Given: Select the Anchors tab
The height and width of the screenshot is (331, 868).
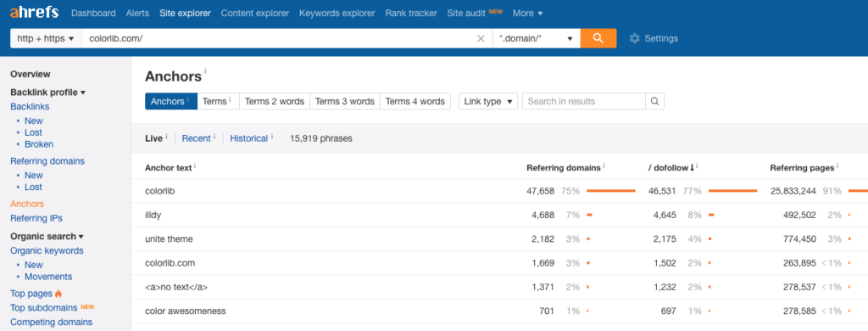Looking at the screenshot, I should click(171, 102).
